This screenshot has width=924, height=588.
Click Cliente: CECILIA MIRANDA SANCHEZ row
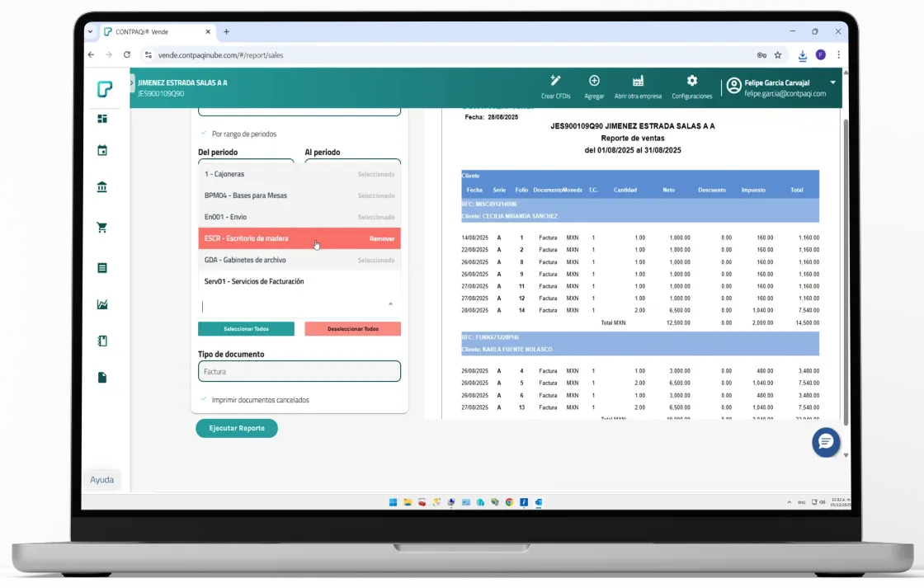click(x=640, y=216)
